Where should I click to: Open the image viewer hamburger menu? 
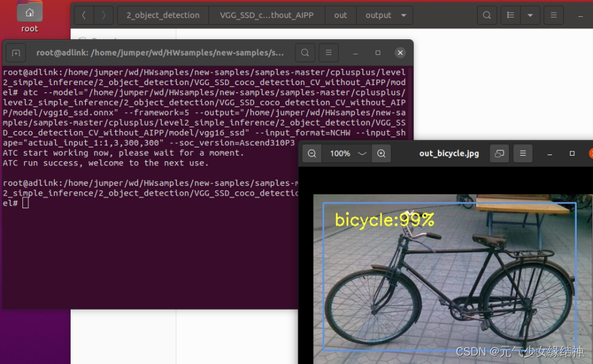click(x=523, y=153)
